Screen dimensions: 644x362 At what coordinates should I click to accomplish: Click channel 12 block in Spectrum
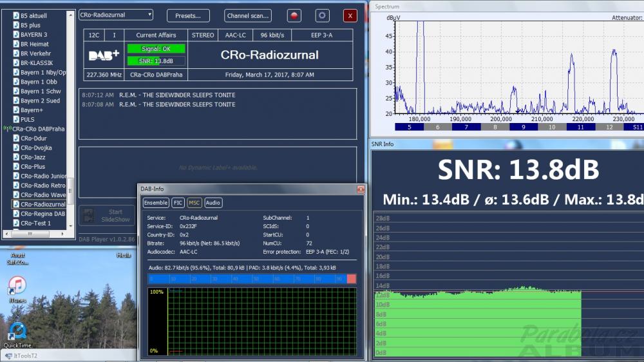[x=609, y=128]
